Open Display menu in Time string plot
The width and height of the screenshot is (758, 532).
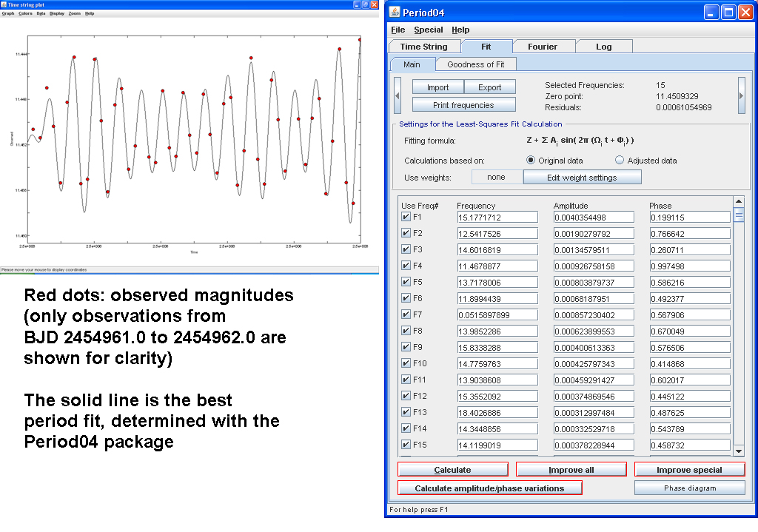coord(56,13)
